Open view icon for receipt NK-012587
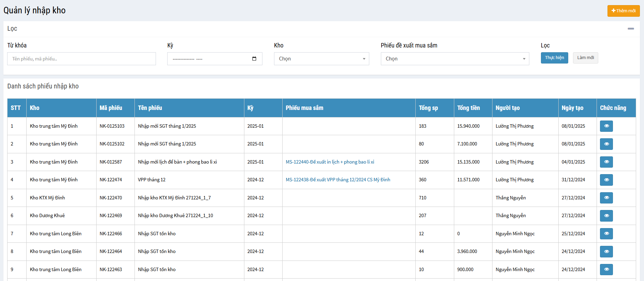Image resolution: width=644 pixels, height=281 pixels. click(606, 162)
